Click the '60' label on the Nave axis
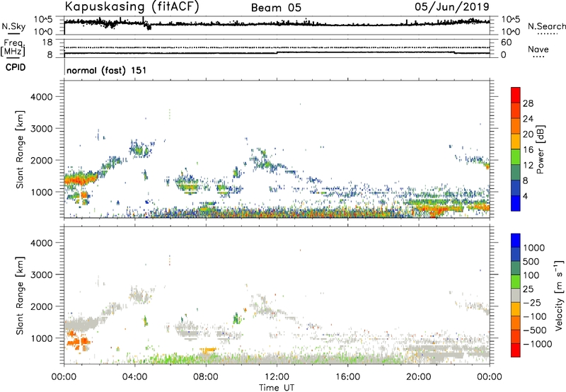Viewport: 566px width, 392px height. click(506, 42)
